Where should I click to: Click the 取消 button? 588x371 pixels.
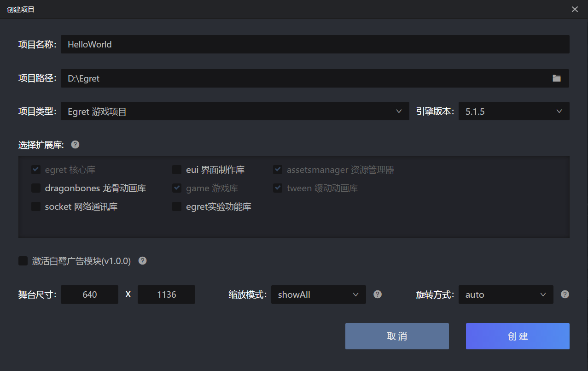tap(397, 336)
